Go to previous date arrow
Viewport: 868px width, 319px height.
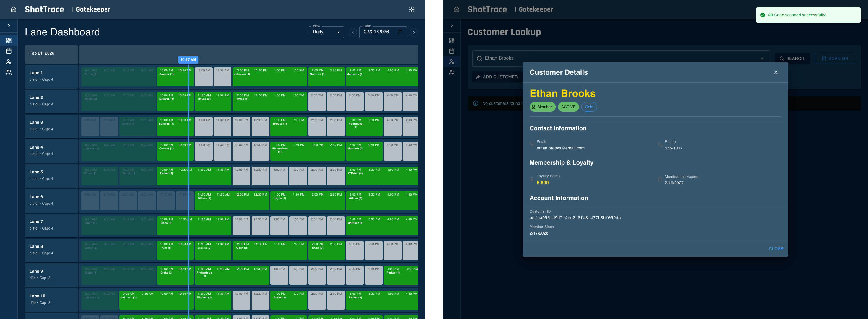point(353,32)
